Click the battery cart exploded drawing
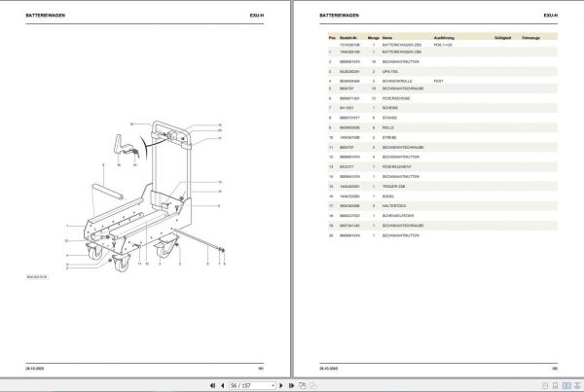The image size is (584, 392). click(145, 196)
